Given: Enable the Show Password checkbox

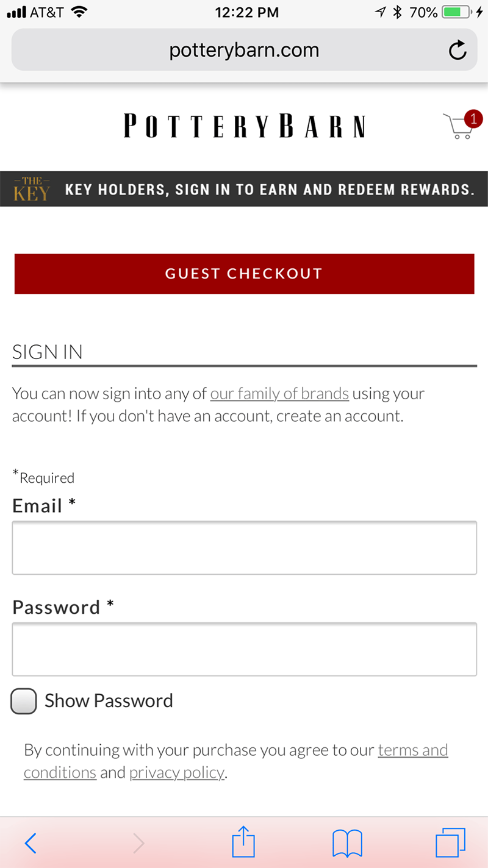Looking at the screenshot, I should (24, 701).
